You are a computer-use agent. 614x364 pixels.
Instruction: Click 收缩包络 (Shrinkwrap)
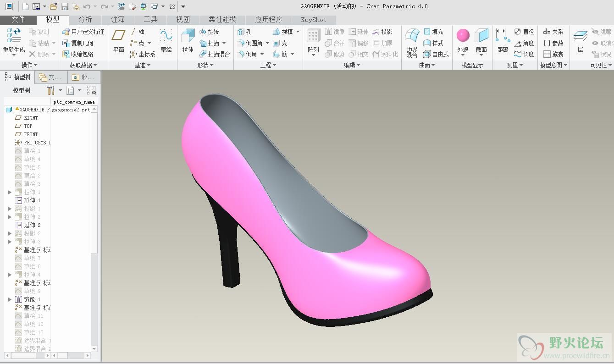tap(78, 54)
